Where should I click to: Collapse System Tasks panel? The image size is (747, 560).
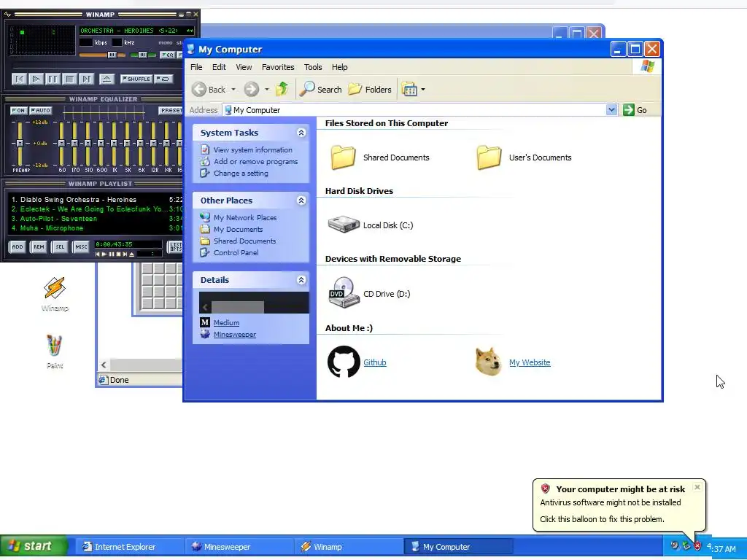pyautogui.click(x=301, y=133)
